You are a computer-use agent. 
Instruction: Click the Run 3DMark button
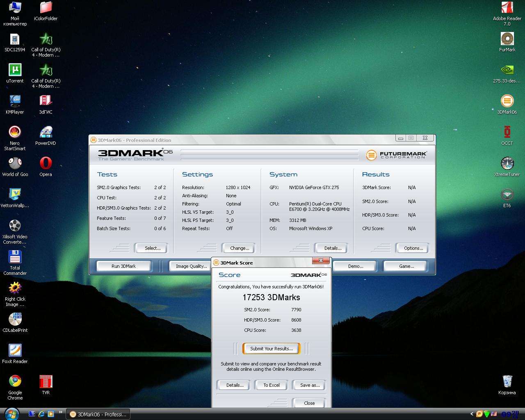tap(123, 266)
